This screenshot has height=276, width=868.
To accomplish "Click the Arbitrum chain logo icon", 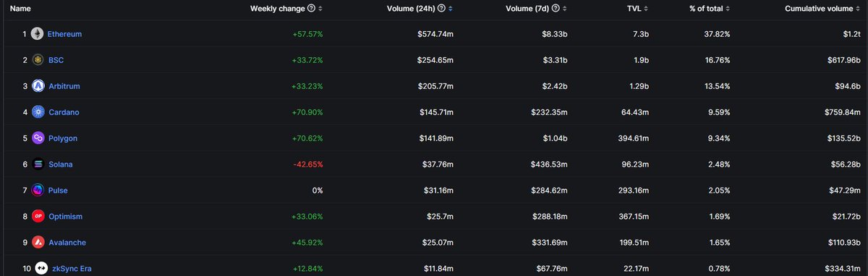I will tap(37, 86).
